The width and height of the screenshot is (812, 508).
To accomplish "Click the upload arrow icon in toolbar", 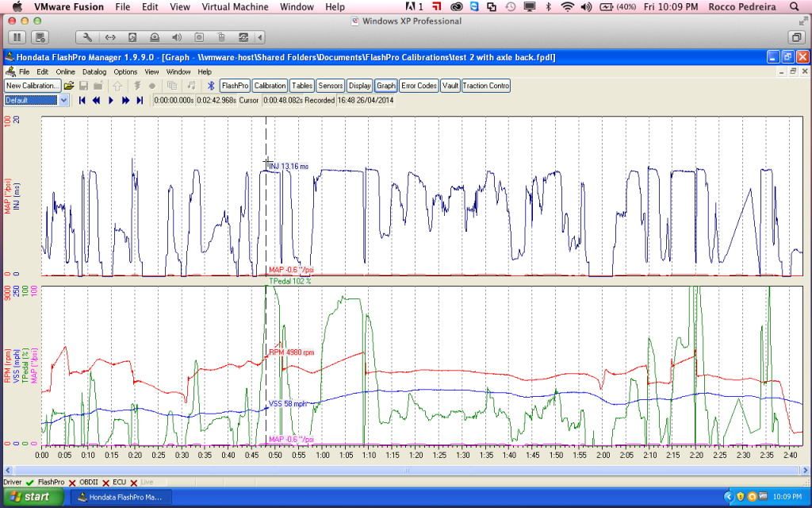I will [117, 86].
